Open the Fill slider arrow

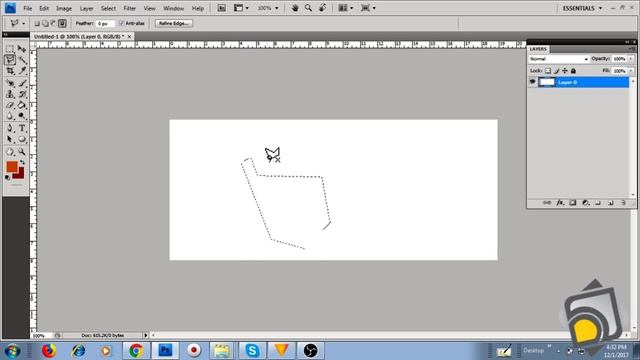click(631, 71)
